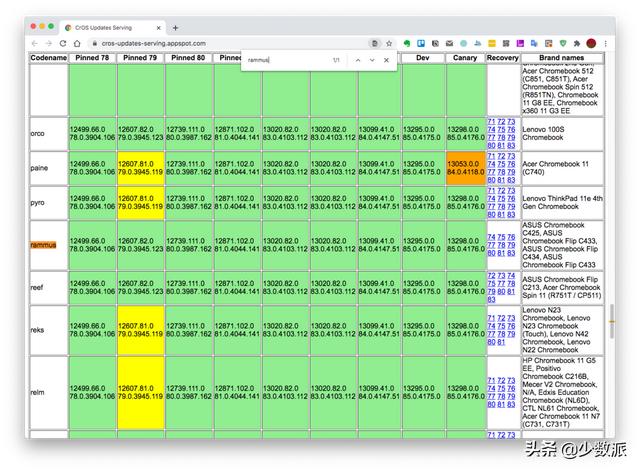Open the green Evernote elephant extension
This screenshot has height=471, width=640.
pos(407,43)
